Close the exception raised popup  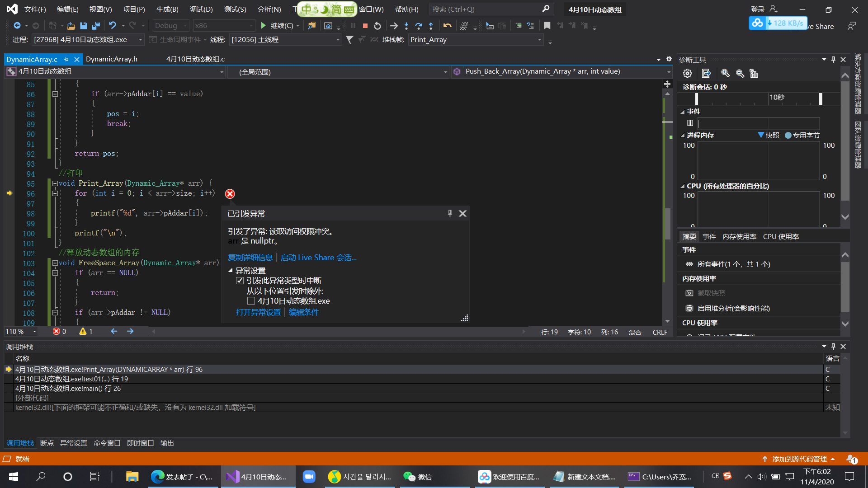pyautogui.click(x=462, y=213)
